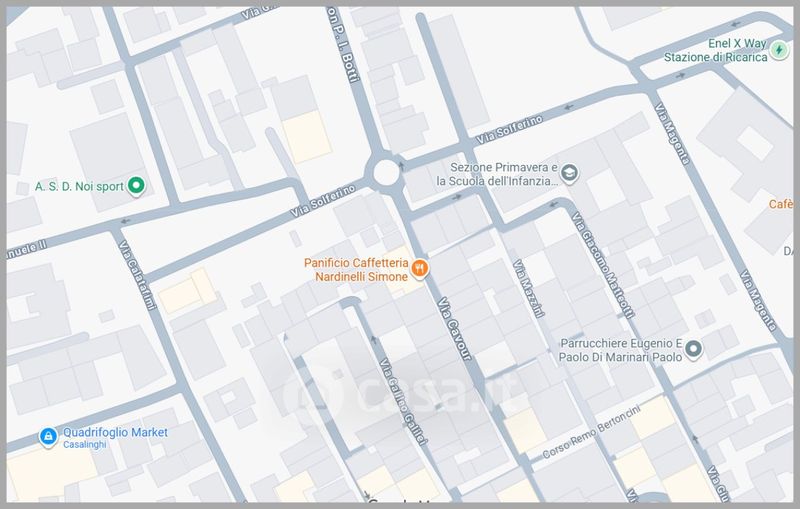Click the roundabout center on the map
Image resolution: width=800 pixels, height=509 pixels.
point(387,173)
